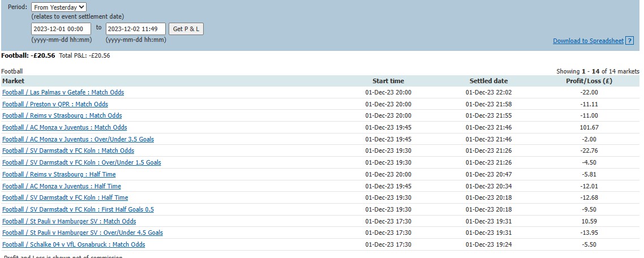Open Darmstadt v FC Koln Half Time
The width and height of the screenshot is (644, 258).
(x=65, y=197)
